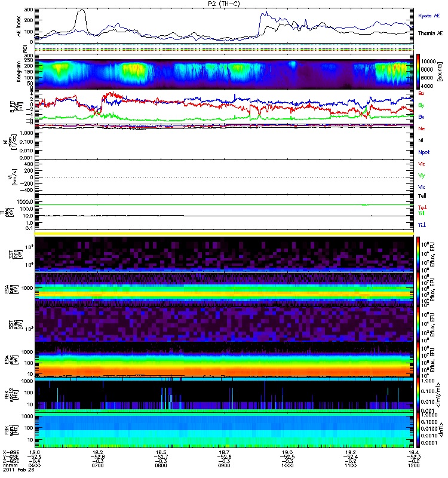448x478 pixels.
Task: Click the X-GSE position value "19.4"
Action: (x=413, y=452)
